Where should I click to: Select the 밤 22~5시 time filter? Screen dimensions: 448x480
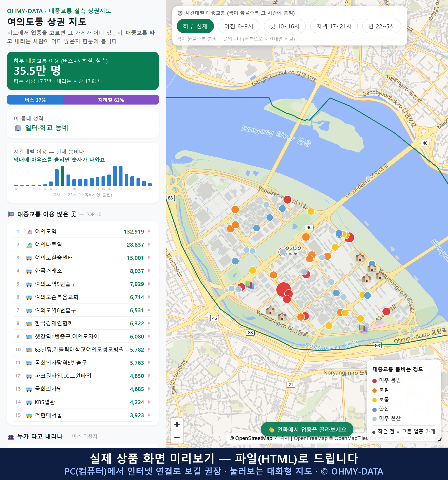tap(381, 26)
